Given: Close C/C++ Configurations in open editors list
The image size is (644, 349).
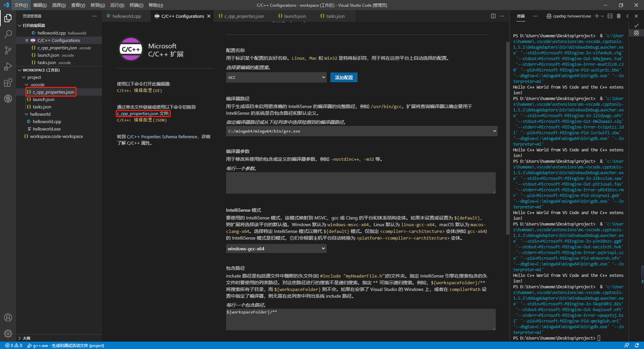Looking at the screenshot, I should 27,40.
